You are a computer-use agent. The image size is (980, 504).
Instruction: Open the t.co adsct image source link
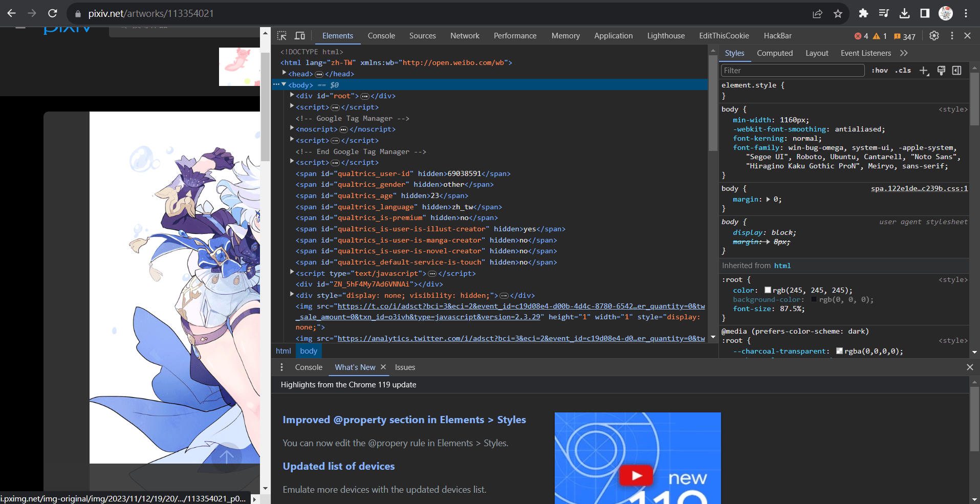(x=521, y=312)
